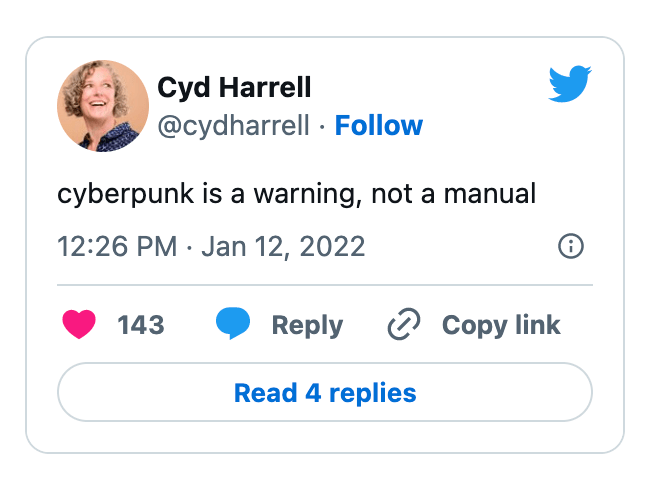
Task: Click the Cyd Harrell display name
Action: (x=234, y=88)
